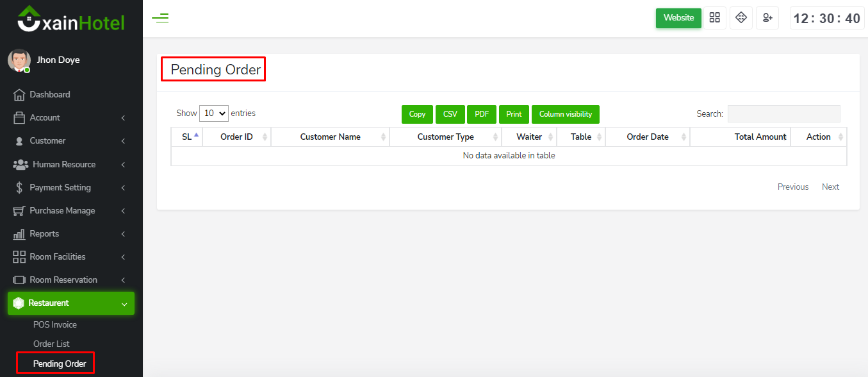
Task: Click the add user icon in header
Action: click(767, 18)
